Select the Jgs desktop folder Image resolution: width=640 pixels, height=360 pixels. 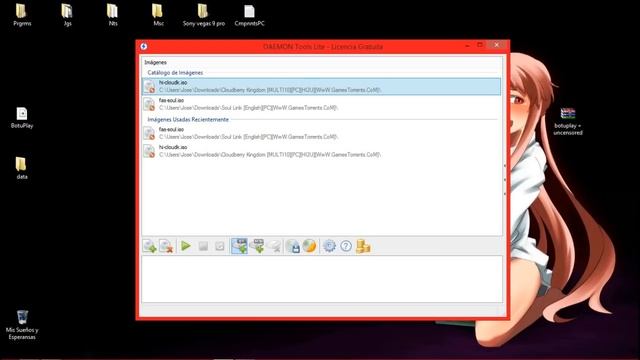(67, 15)
